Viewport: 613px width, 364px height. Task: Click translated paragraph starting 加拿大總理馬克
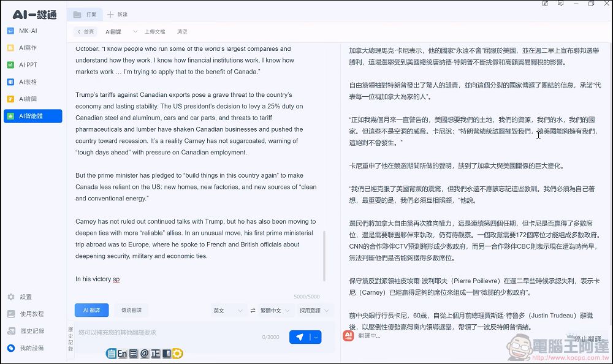click(474, 56)
